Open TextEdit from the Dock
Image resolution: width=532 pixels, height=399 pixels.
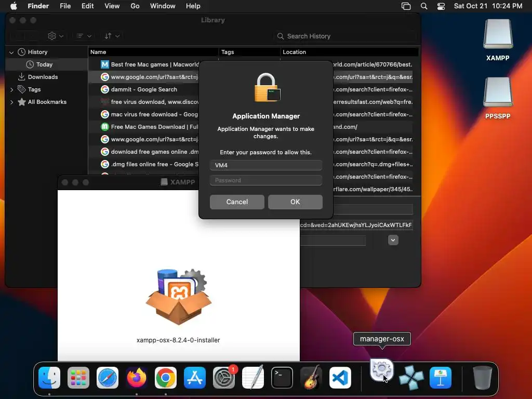click(253, 378)
